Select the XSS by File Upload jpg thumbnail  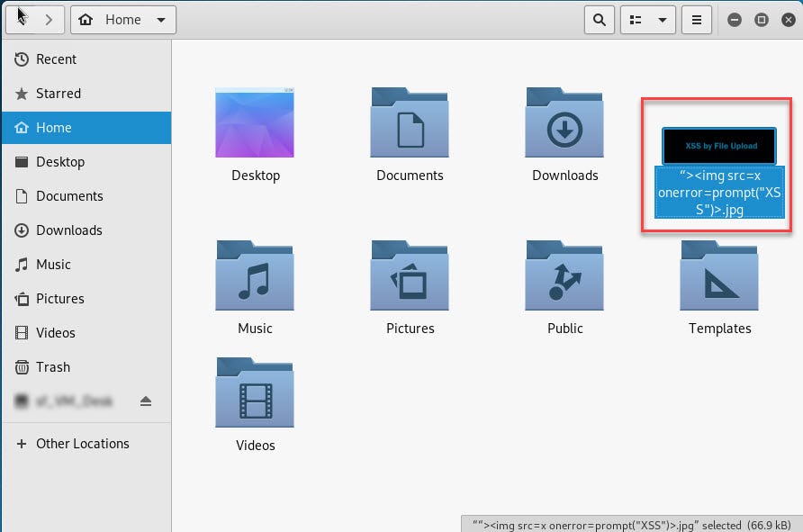[x=718, y=146]
